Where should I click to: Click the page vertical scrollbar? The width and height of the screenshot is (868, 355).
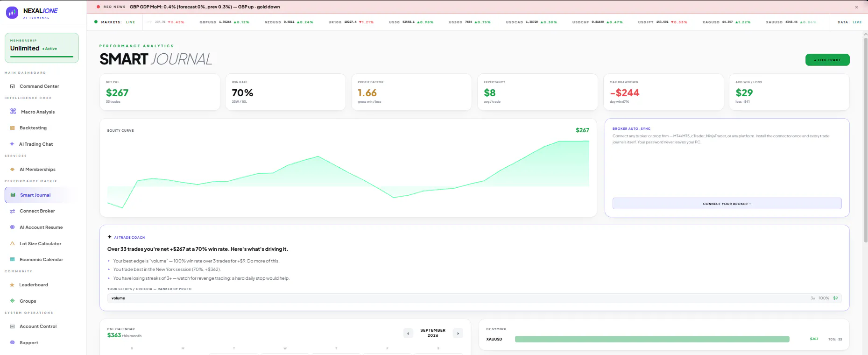(x=866, y=140)
